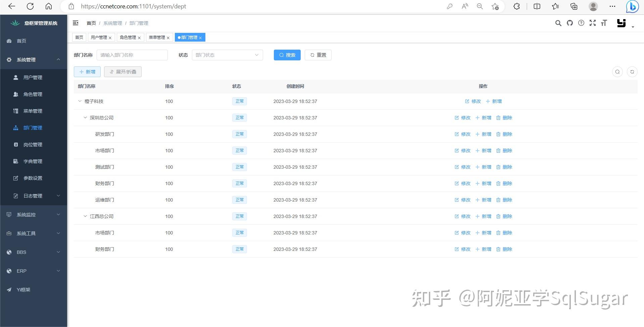The height and width of the screenshot is (327, 644).
Task: Open help via the question mark icon
Action: [581, 23]
